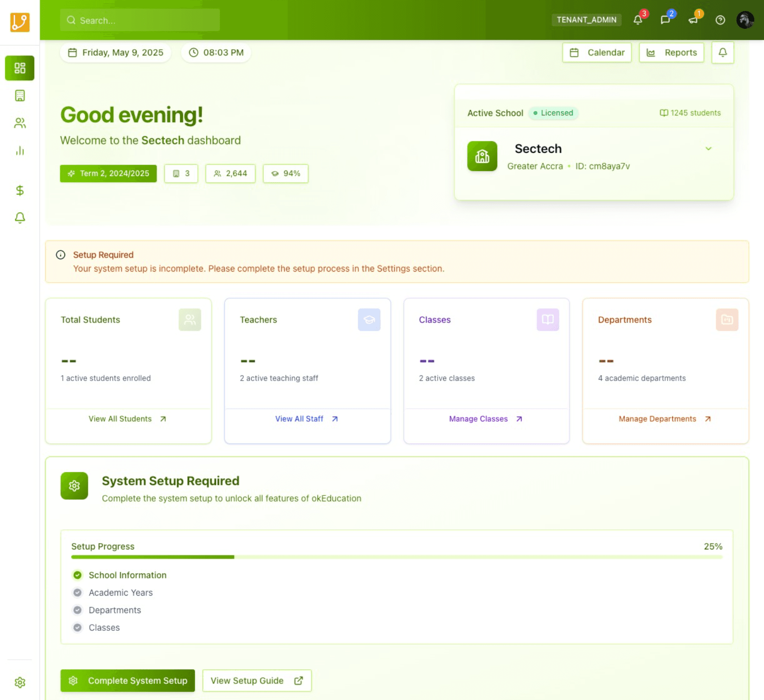Open the users sidebar icon
The image size is (764, 700).
[x=20, y=123]
